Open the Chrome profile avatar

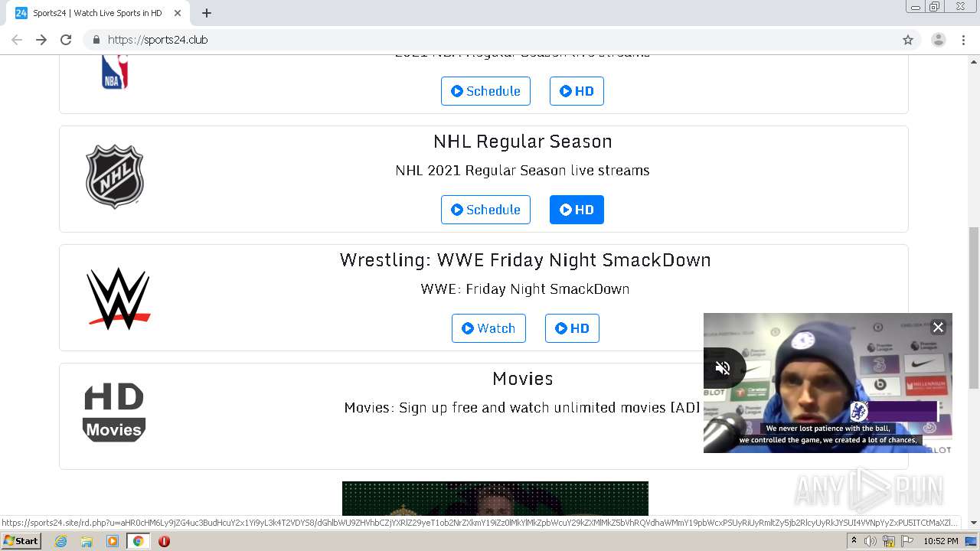pos(939,40)
